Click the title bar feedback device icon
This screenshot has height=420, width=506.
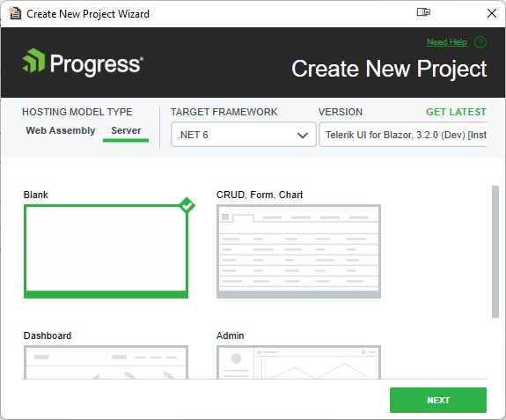423,12
